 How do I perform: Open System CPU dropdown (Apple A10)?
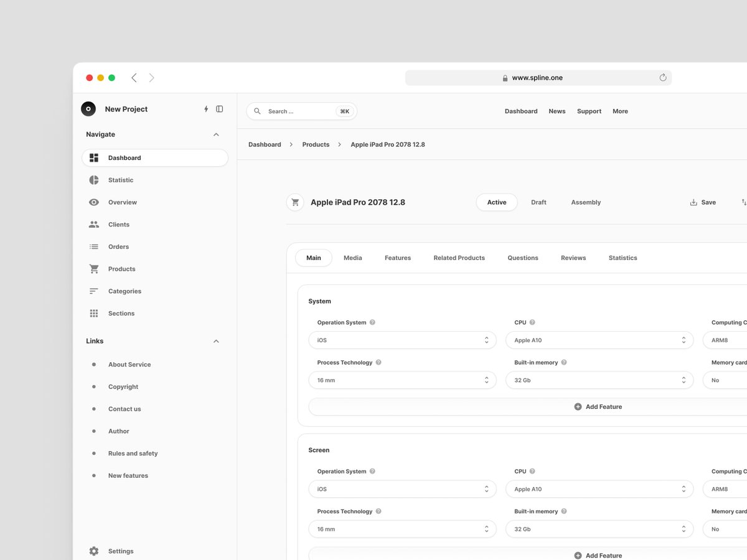(x=599, y=340)
